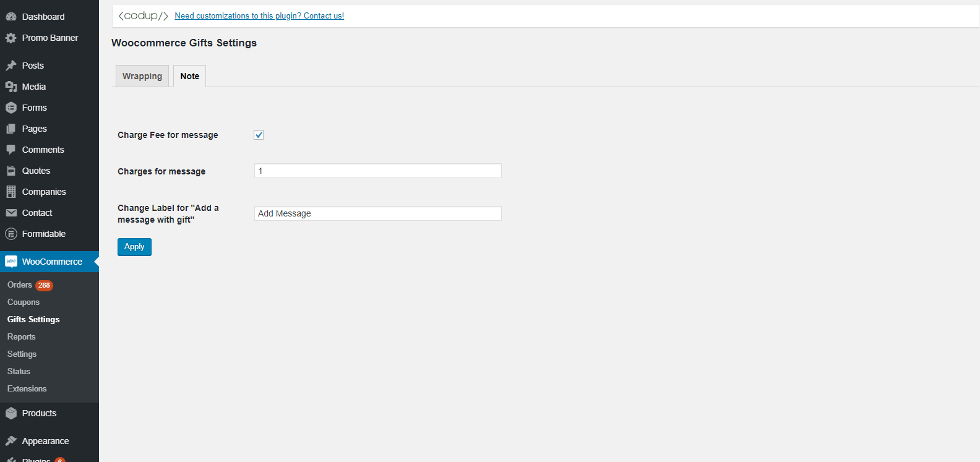Click the Apply button
Viewport: 980px width, 462px height.
point(134,247)
